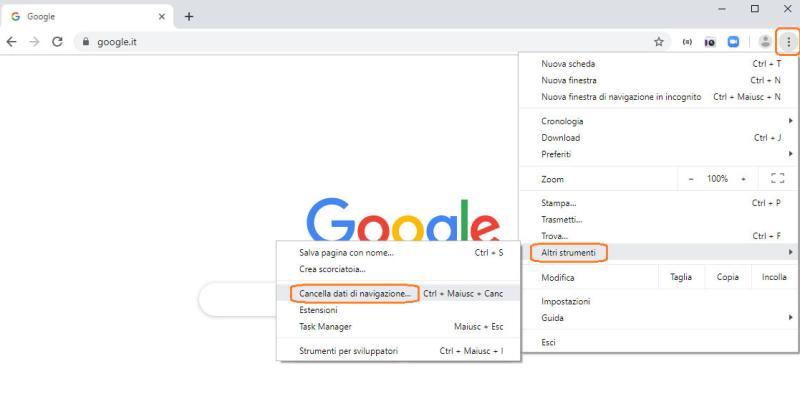This screenshot has width=800, height=420.
Task: Click the camera screenshot extension icon
Action: tap(710, 42)
